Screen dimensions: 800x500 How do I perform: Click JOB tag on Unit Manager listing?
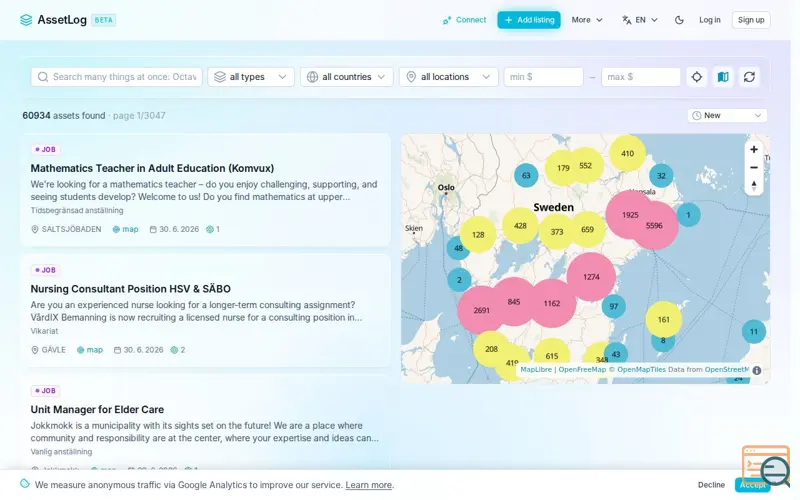click(x=46, y=391)
